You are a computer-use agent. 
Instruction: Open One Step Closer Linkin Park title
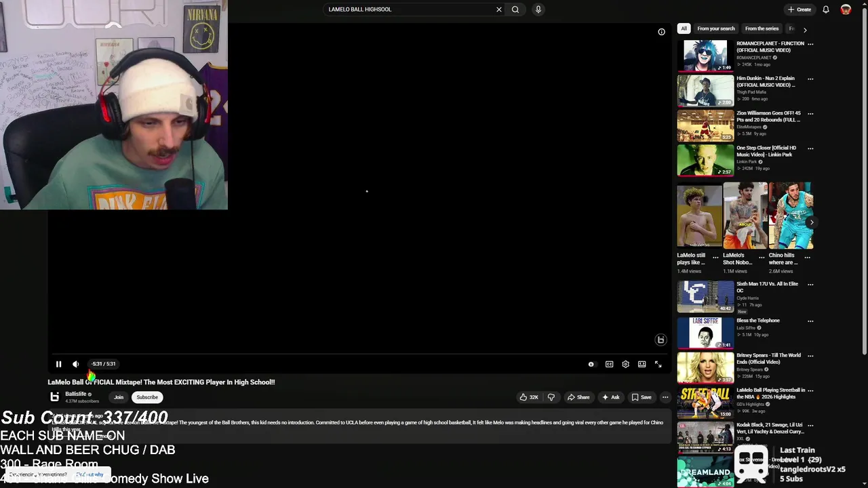click(766, 151)
